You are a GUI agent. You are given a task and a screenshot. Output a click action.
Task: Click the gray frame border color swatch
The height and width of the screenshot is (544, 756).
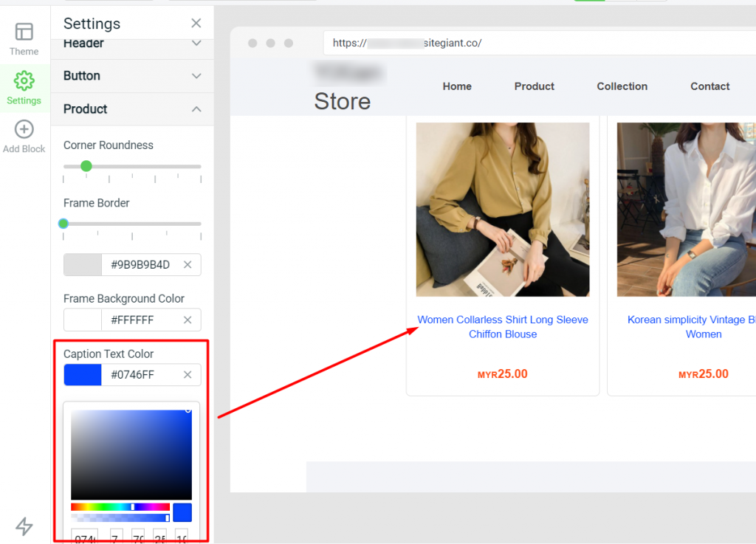pos(83,264)
